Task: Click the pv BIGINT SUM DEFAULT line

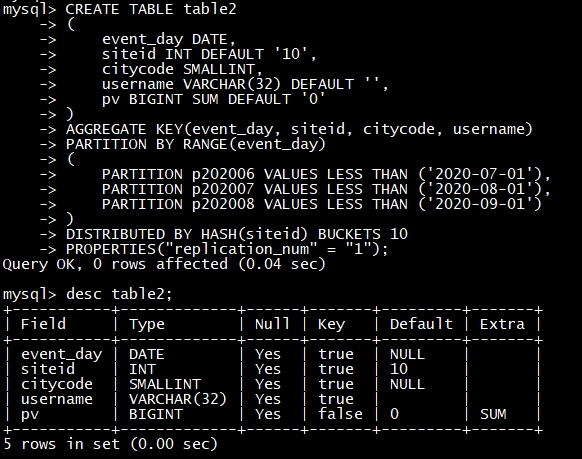Action: tap(214, 99)
